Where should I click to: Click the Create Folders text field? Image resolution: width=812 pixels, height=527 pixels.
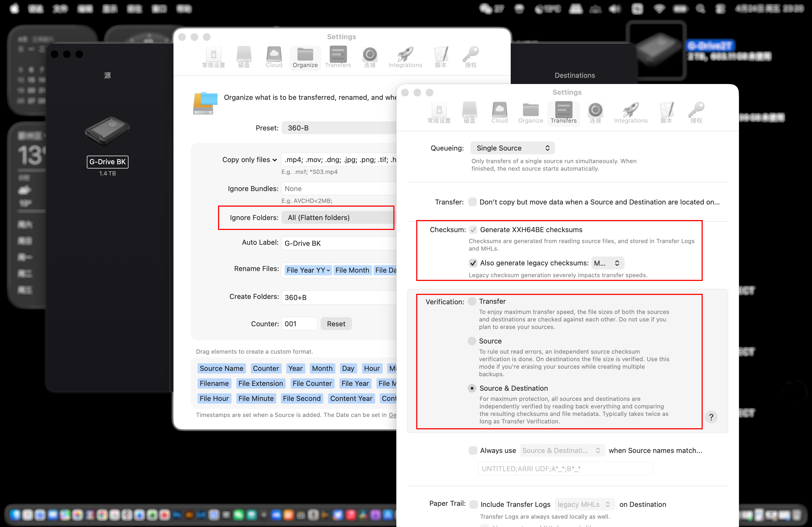click(x=338, y=297)
